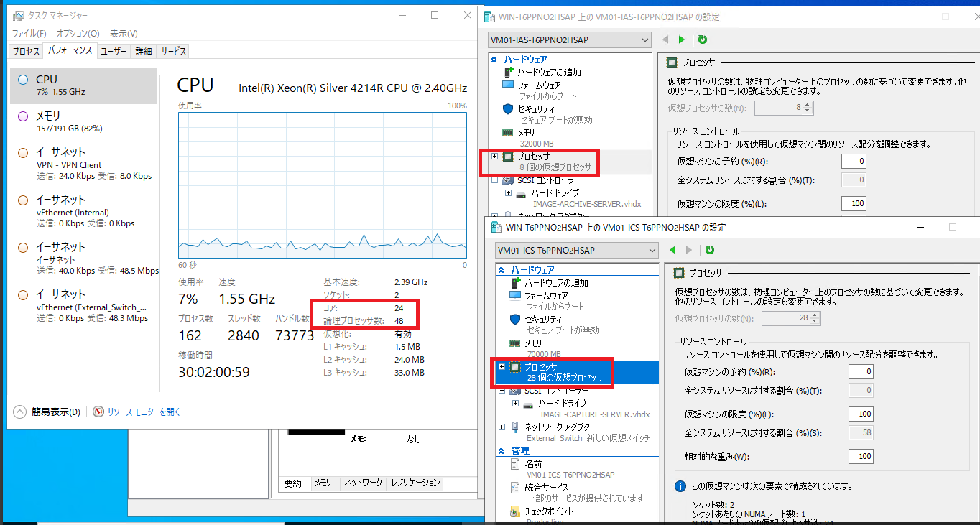Switch to メモリ tab in Hyper-V Manager details
This screenshot has height=525, width=980.
click(323, 483)
